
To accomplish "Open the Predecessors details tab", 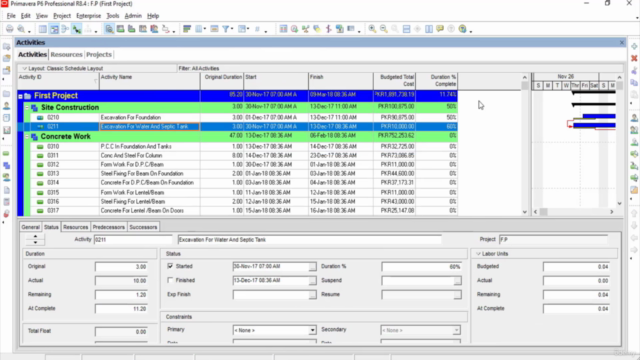I will tap(109, 227).
